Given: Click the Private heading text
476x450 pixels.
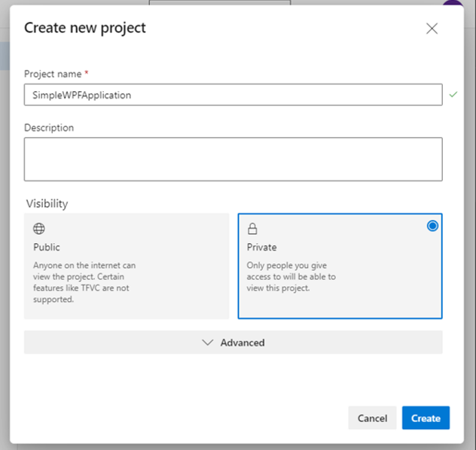Looking at the screenshot, I should tap(261, 247).
